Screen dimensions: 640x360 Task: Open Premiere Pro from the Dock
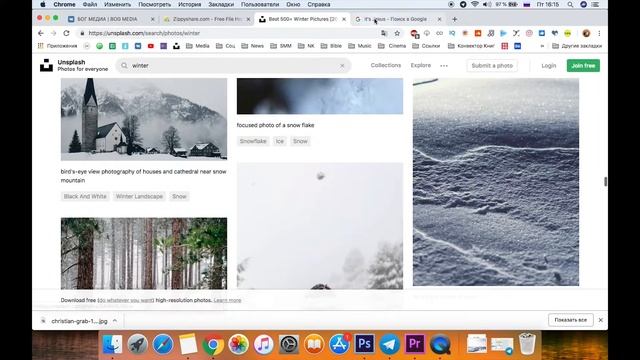415,344
